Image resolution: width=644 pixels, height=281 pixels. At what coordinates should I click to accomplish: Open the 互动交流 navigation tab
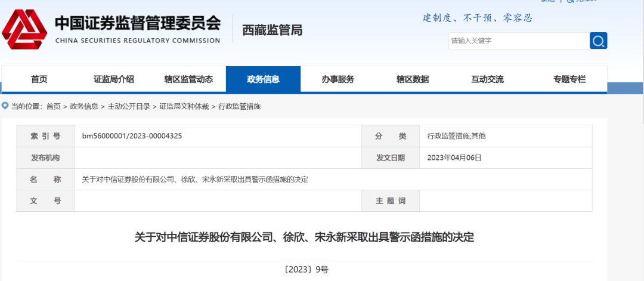click(488, 79)
